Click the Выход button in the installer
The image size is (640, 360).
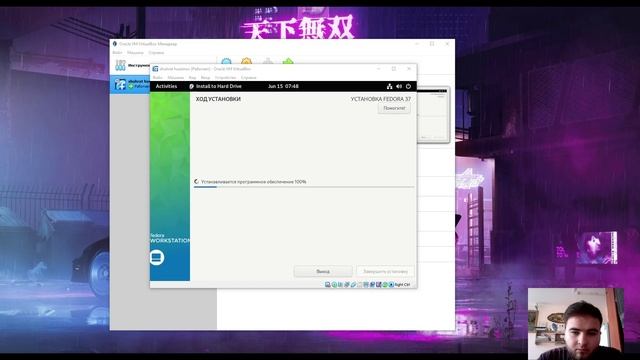tap(323, 271)
